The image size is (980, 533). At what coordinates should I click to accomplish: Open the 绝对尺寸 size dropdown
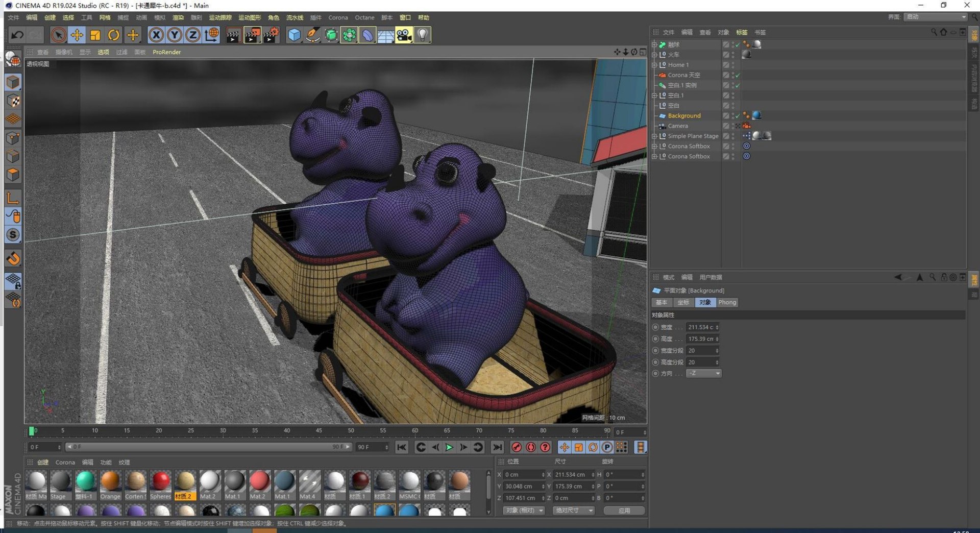(574, 511)
